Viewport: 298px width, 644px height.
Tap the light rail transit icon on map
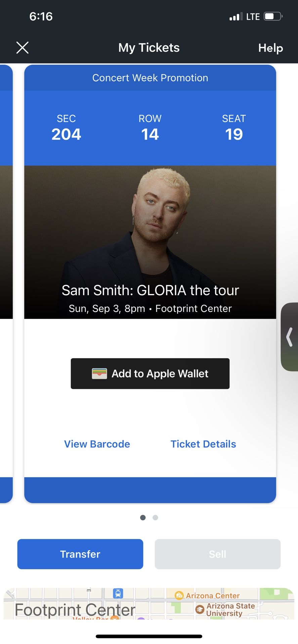tap(118, 593)
